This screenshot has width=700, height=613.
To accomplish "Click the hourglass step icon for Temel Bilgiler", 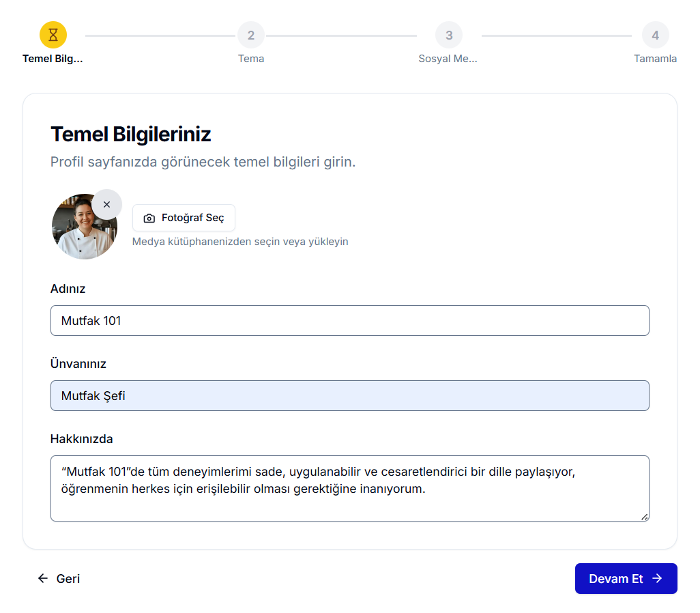I will click(53, 35).
